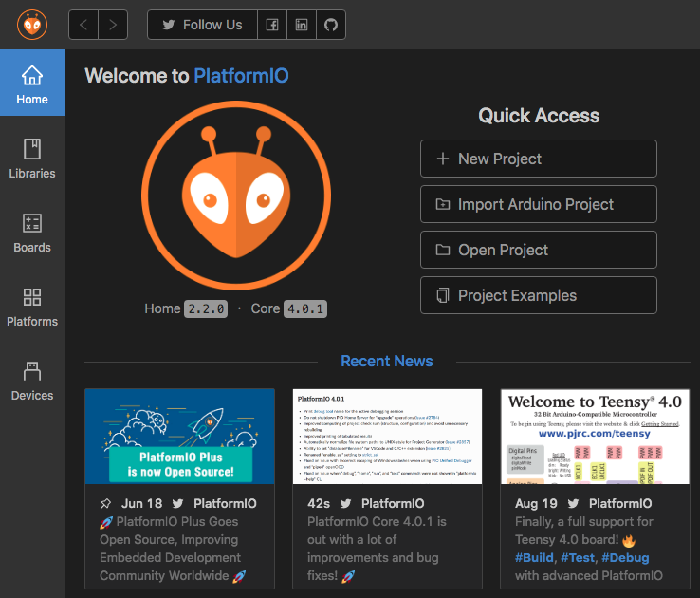Screen dimensions: 700x598
Task: Click the Aug 19 date text
Action: (x=536, y=503)
